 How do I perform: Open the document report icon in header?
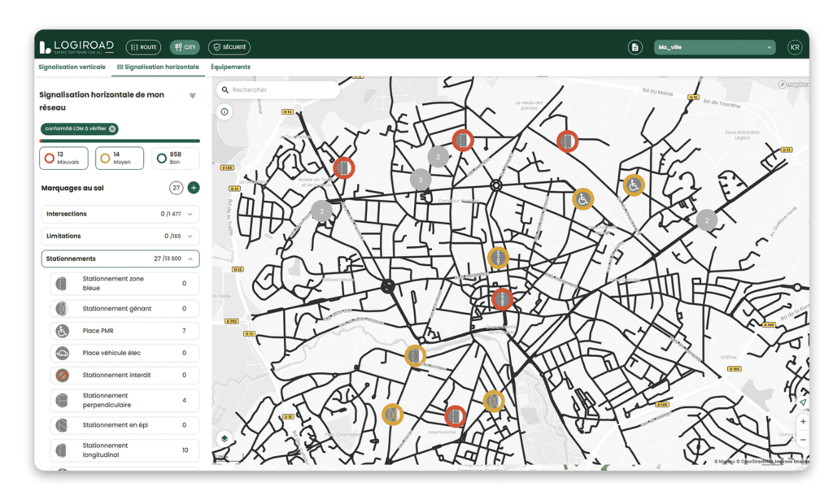(635, 47)
